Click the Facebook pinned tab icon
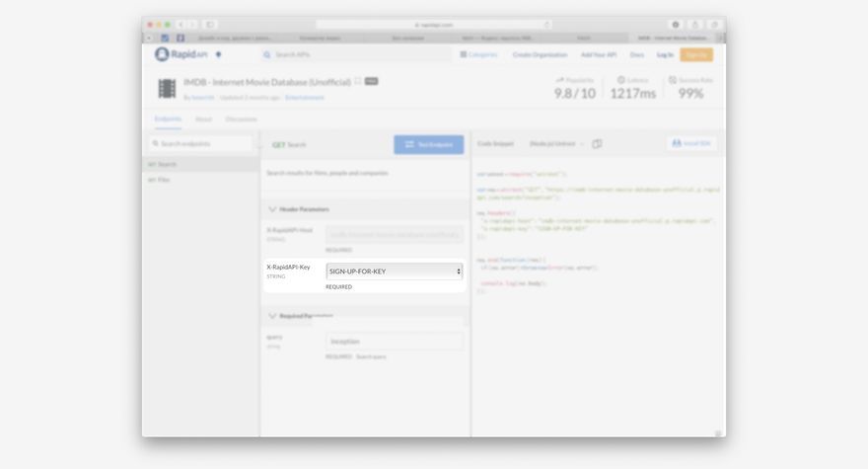 181,38
